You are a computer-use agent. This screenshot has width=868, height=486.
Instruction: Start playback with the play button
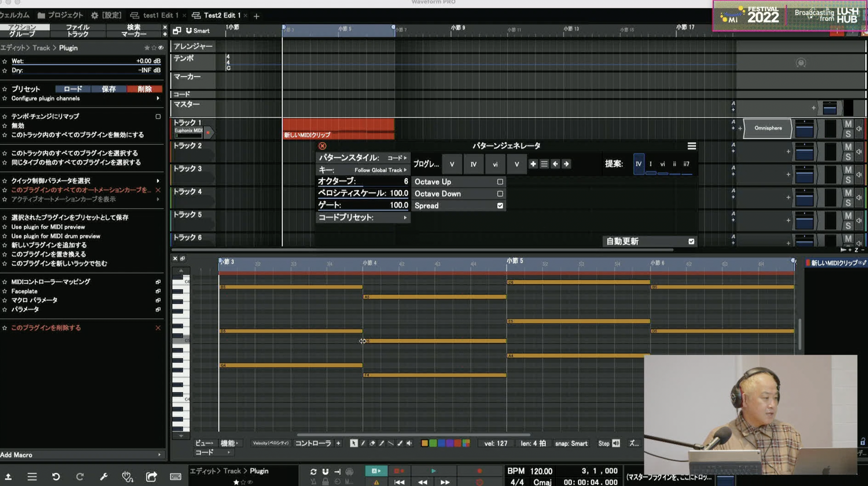tap(434, 471)
